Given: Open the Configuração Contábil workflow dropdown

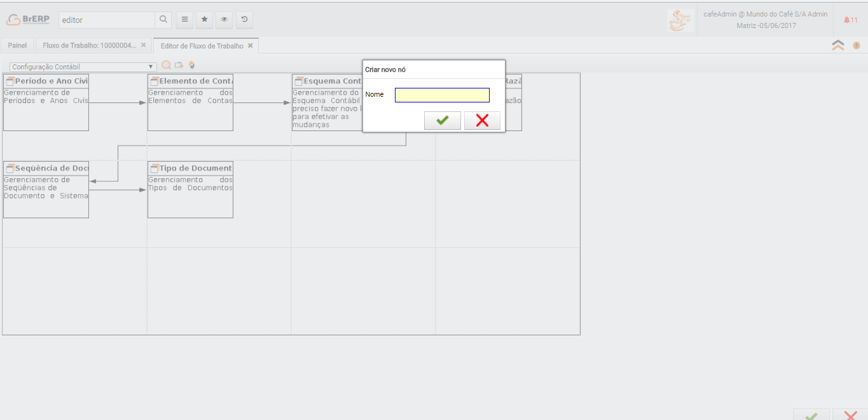Looking at the screenshot, I should (83, 67).
